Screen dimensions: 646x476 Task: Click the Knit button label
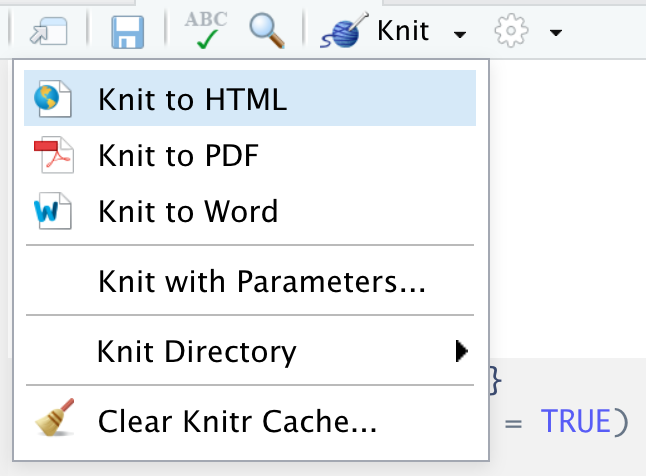click(x=403, y=31)
